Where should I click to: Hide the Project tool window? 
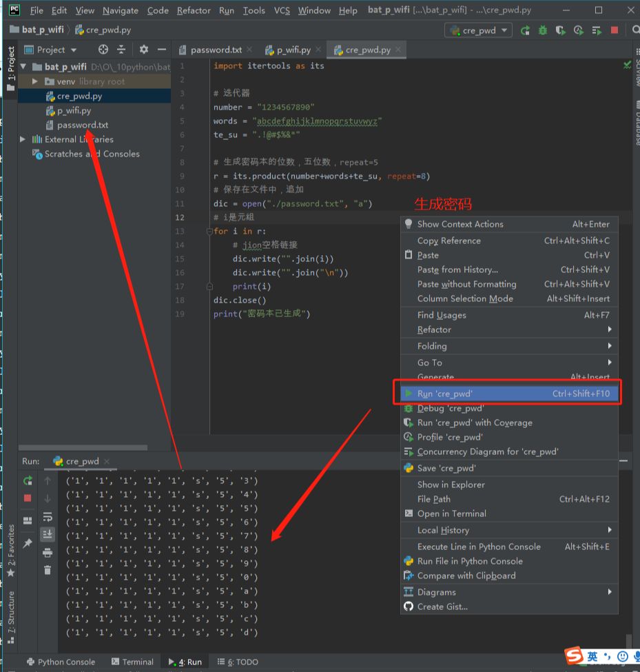coord(161,50)
